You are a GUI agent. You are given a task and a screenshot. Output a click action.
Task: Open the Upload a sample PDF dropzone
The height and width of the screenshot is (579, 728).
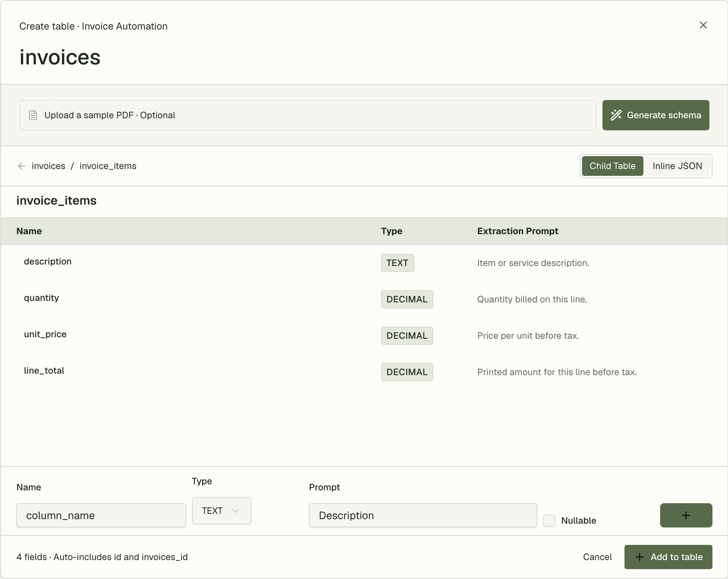click(308, 115)
